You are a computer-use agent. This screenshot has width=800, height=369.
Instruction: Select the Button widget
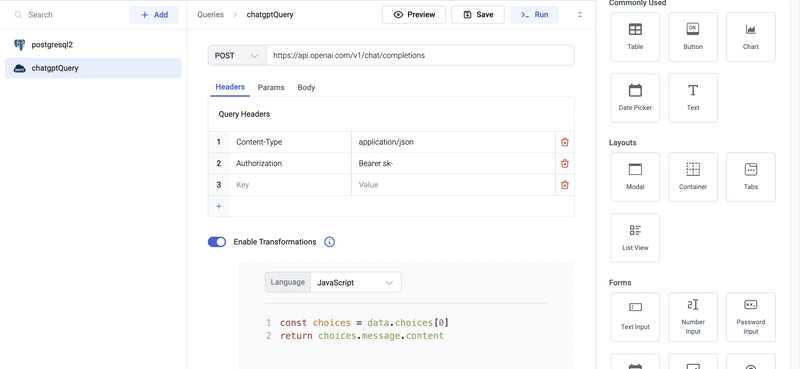click(x=693, y=37)
